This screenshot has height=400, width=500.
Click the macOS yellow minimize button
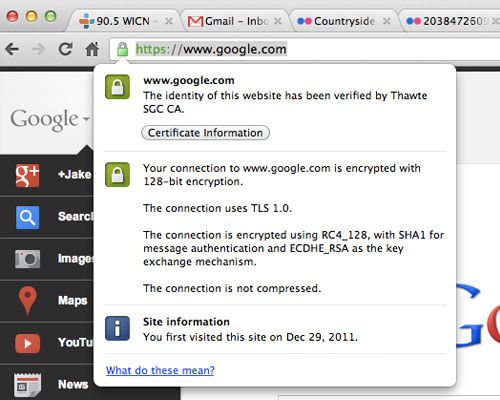[x=31, y=16]
